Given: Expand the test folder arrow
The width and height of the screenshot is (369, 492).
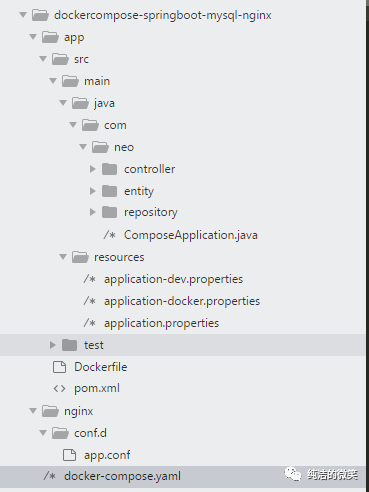Looking at the screenshot, I should click(52, 345).
